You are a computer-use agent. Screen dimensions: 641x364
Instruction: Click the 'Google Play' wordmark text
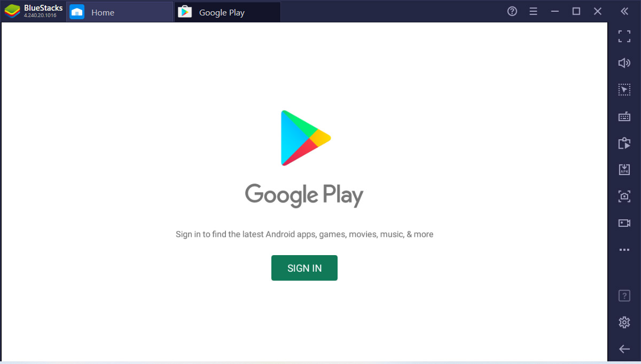304,195
